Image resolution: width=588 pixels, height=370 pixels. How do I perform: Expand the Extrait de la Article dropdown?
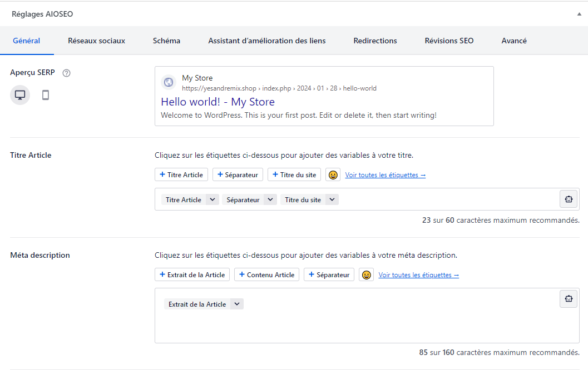click(237, 303)
